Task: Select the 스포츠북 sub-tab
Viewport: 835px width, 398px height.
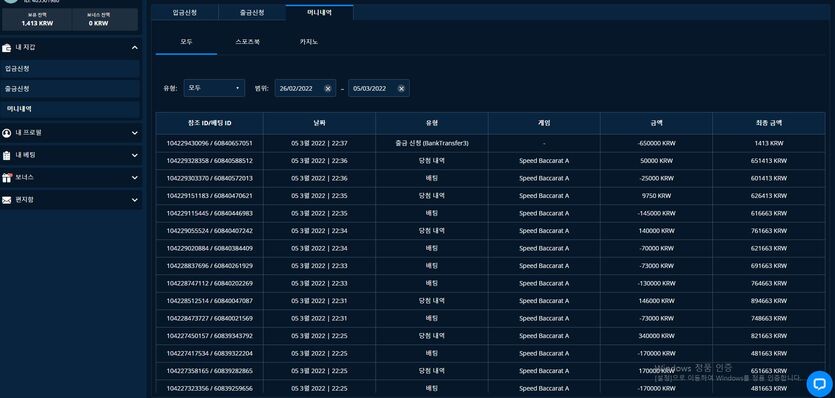Action: tap(248, 42)
